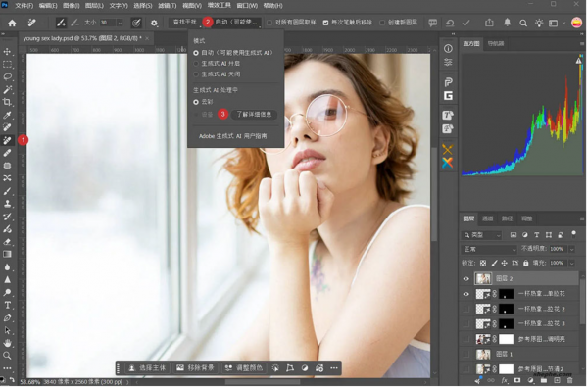The width and height of the screenshot is (588, 387).
Task: Select the Remove tool in left toolbar
Action: 7,140
